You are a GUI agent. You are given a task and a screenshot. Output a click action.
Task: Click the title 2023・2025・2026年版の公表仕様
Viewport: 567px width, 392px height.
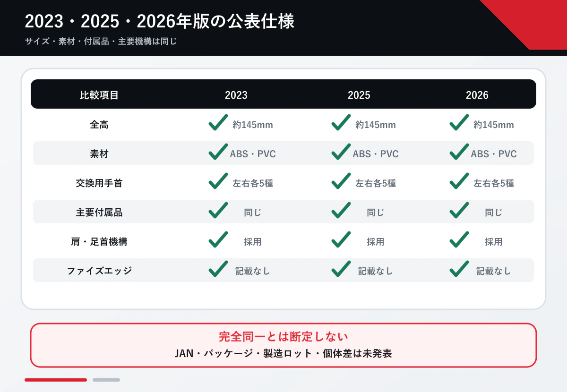click(x=160, y=22)
